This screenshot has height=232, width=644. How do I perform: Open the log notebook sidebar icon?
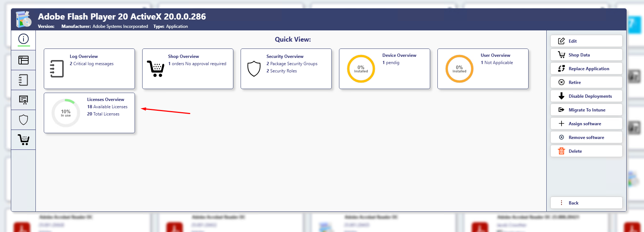point(24,80)
